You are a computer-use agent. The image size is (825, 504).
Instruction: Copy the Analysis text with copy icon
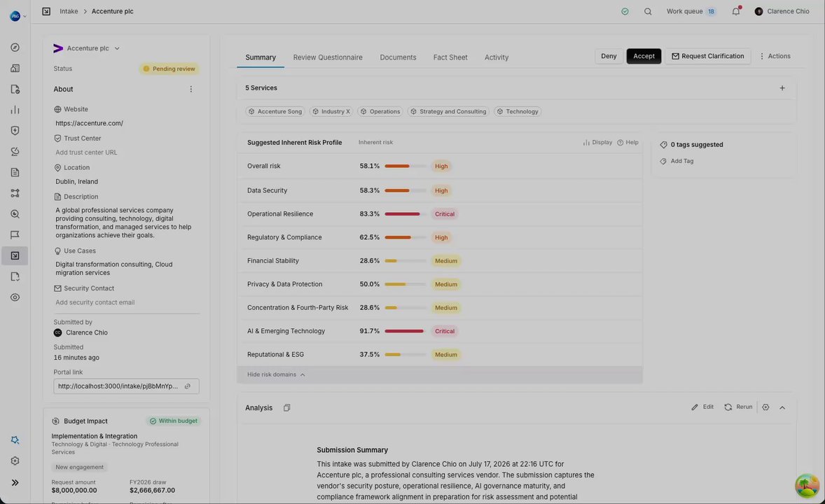(x=286, y=407)
